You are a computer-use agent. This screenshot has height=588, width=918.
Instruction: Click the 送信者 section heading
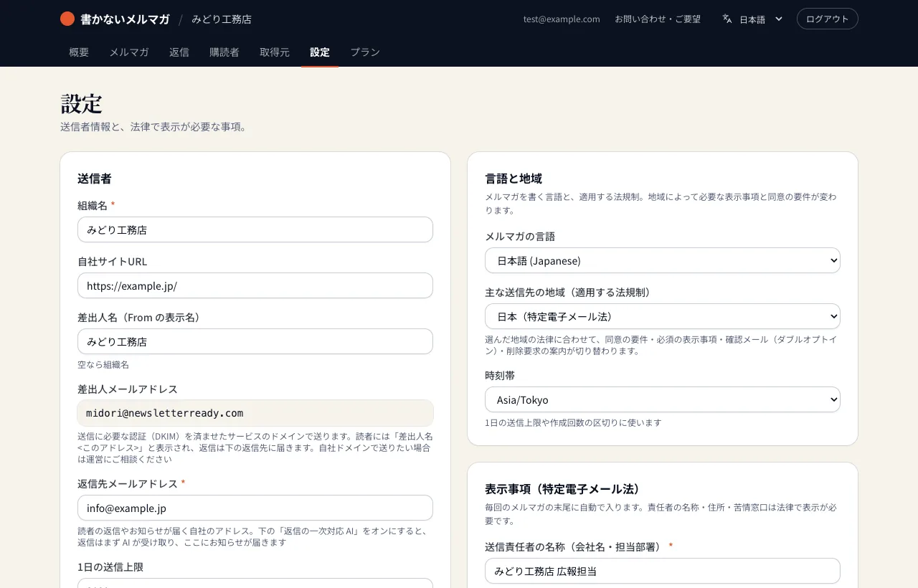[95, 179]
